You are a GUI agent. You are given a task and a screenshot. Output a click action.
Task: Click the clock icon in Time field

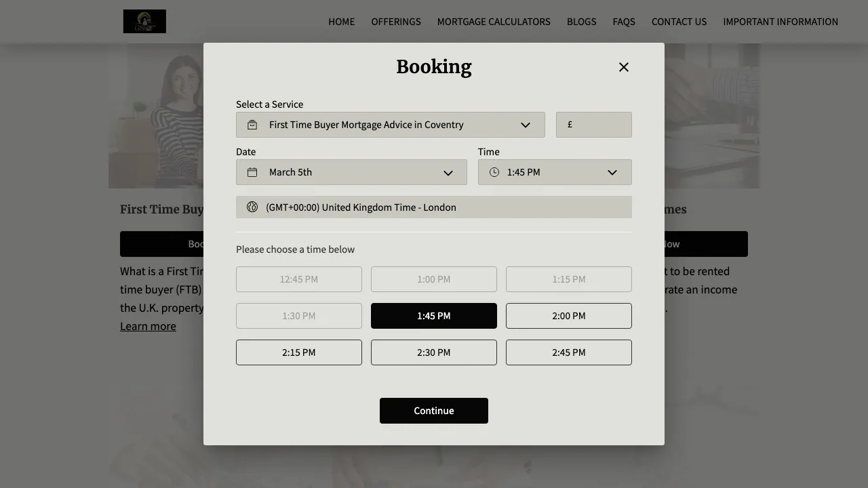point(494,172)
